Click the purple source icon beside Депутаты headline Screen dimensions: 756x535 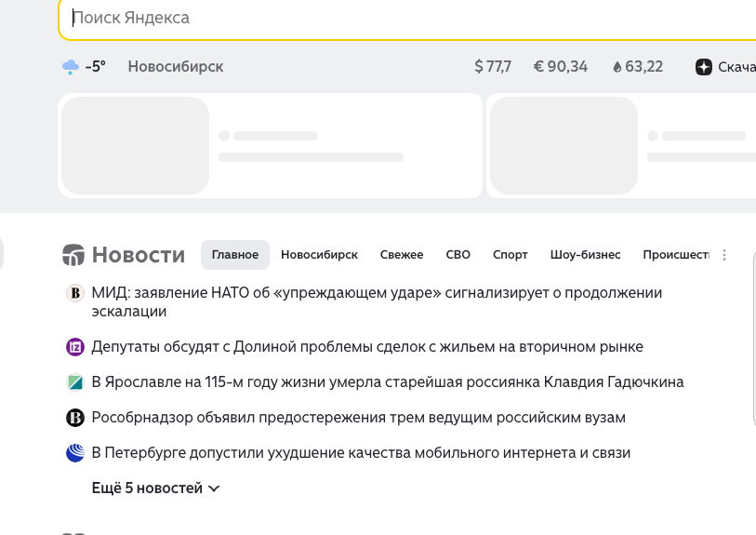pyautogui.click(x=75, y=347)
